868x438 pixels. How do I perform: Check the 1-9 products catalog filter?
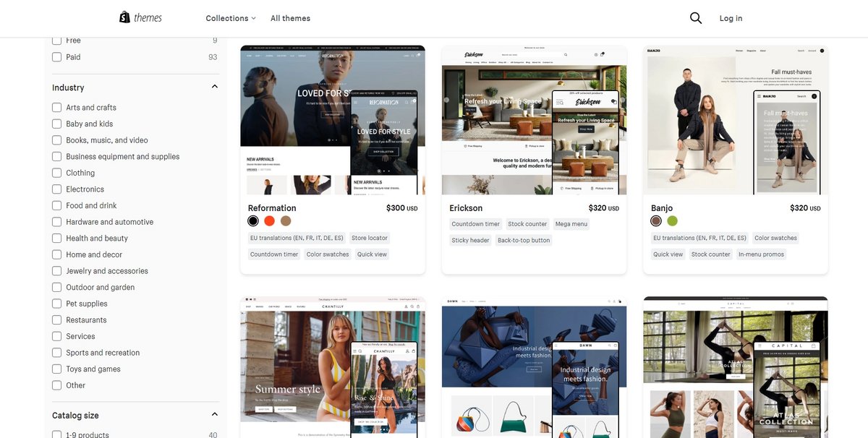[x=56, y=434]
